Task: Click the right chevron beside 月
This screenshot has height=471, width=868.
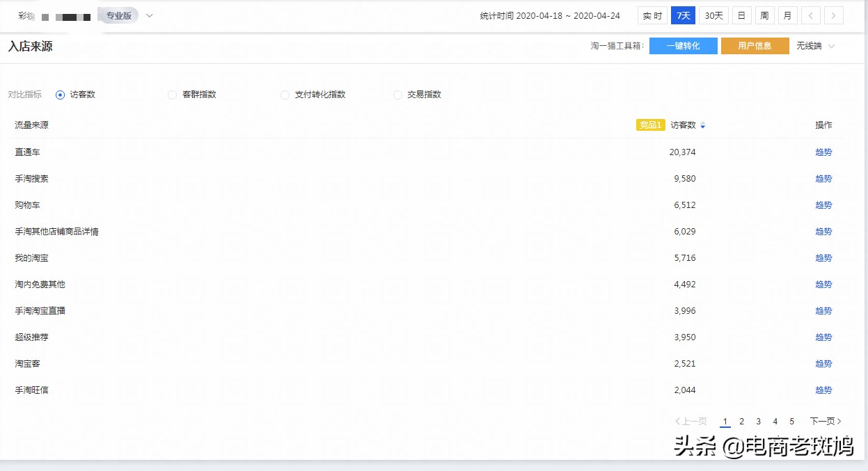Action: pyautogui.click(x=835, y=15)
